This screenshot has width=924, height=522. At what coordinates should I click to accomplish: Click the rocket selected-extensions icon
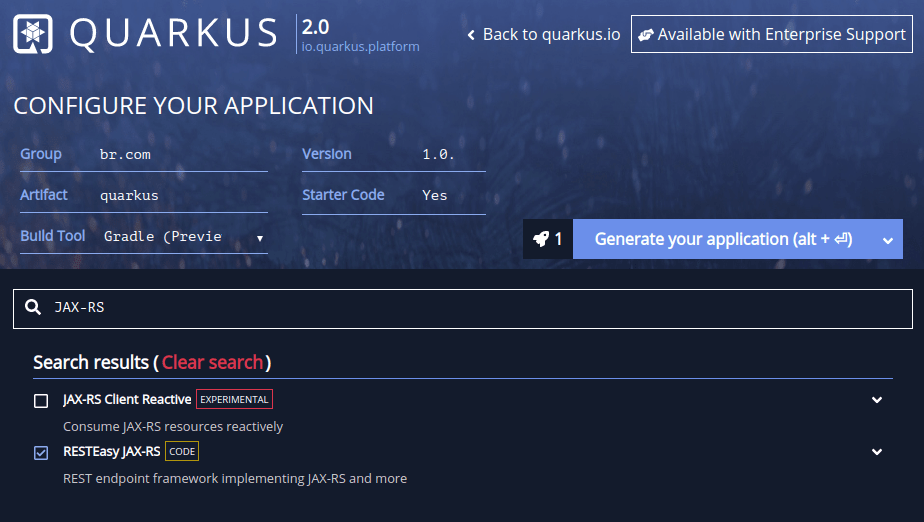pyautogui.click(x=541, y=239)
